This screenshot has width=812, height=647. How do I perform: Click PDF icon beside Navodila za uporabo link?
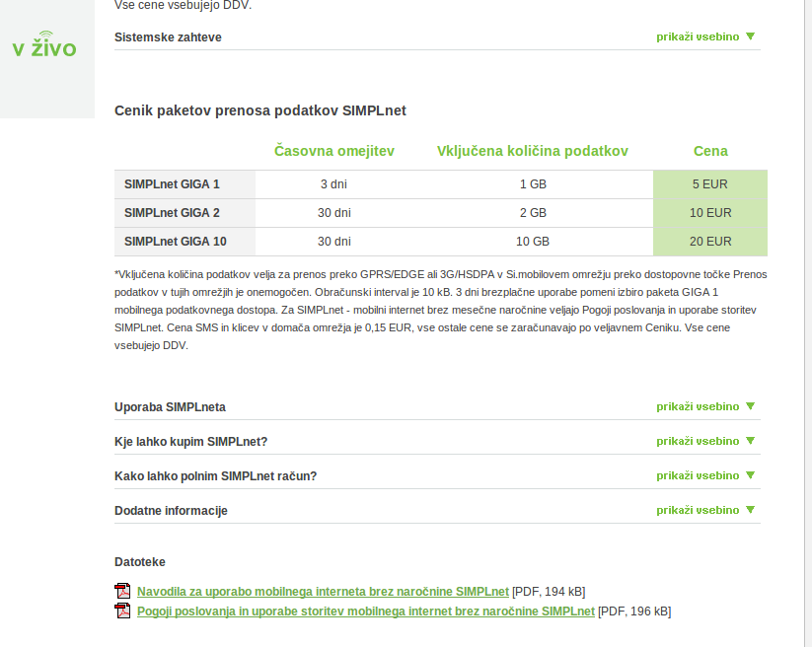(122, 591)
